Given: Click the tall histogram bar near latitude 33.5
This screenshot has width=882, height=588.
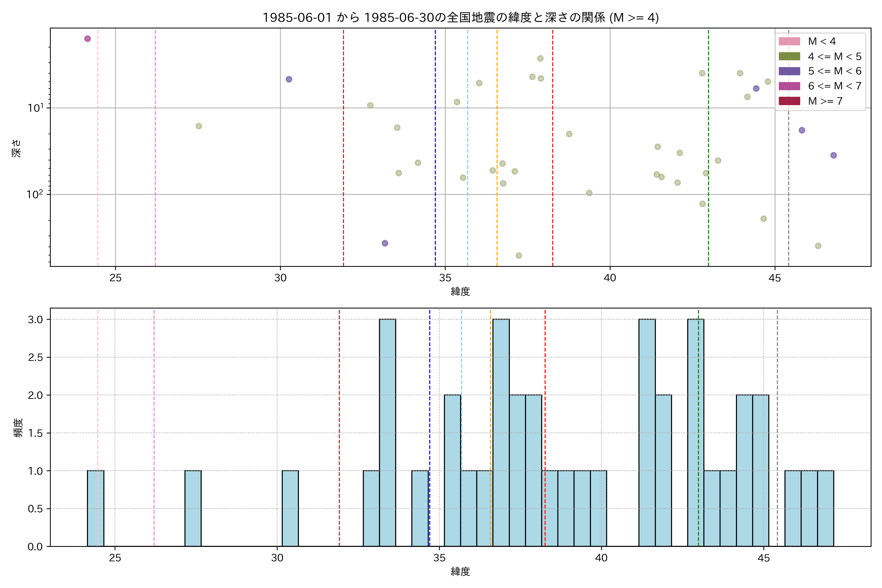Looking at the screenshot, I should tap(387, 432).
